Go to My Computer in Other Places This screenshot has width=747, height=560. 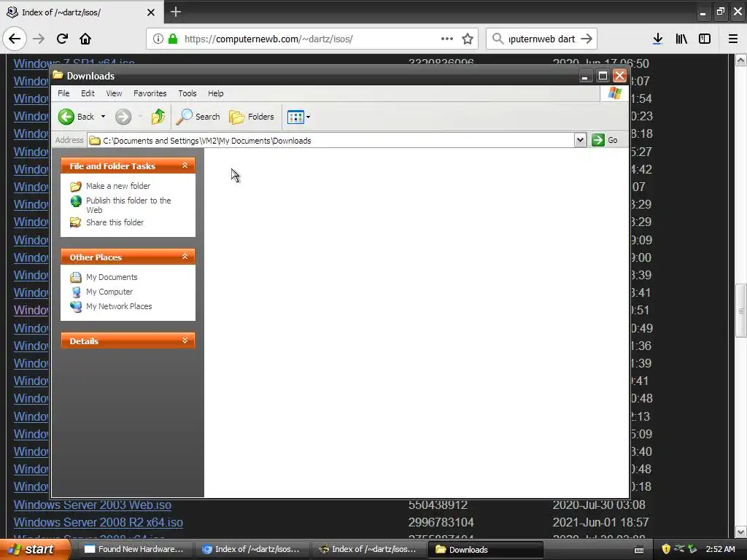click(109, 292)
